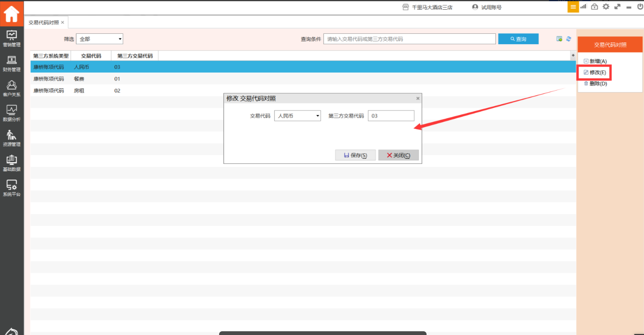Click the orange home icon
Image resolution: width=644 pixels, height=335 pixels.
[x=12, y=14]
